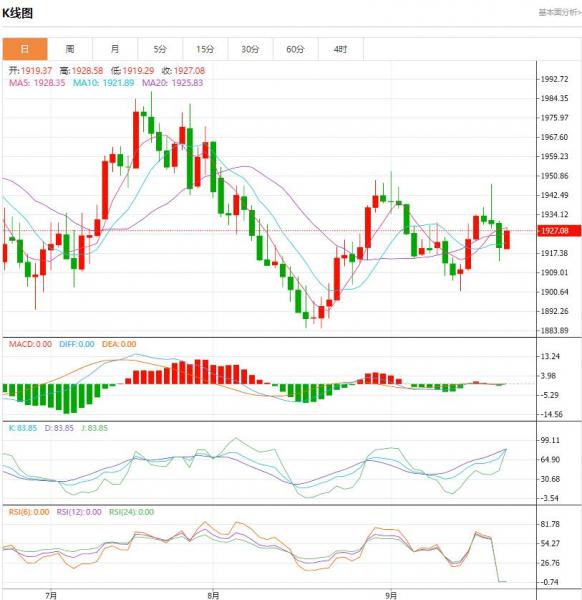This screenshot has height=600, width=582.
Task: Switch to the 月 monthly tab
Action: point(115,49)
